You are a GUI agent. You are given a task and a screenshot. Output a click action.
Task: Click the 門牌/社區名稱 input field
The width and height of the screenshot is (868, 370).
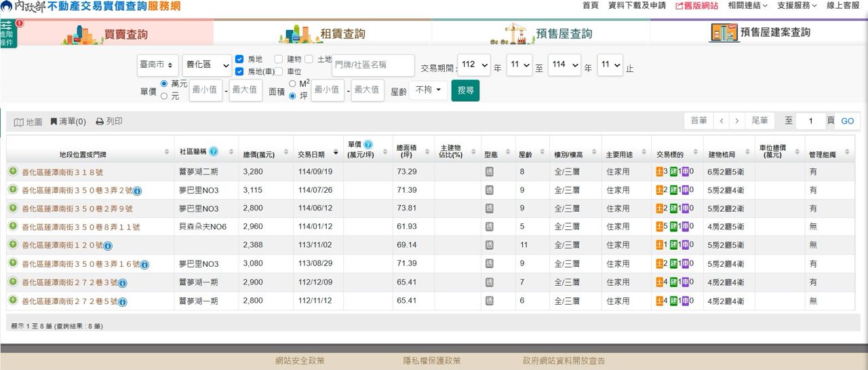click(x=373, y=65)
